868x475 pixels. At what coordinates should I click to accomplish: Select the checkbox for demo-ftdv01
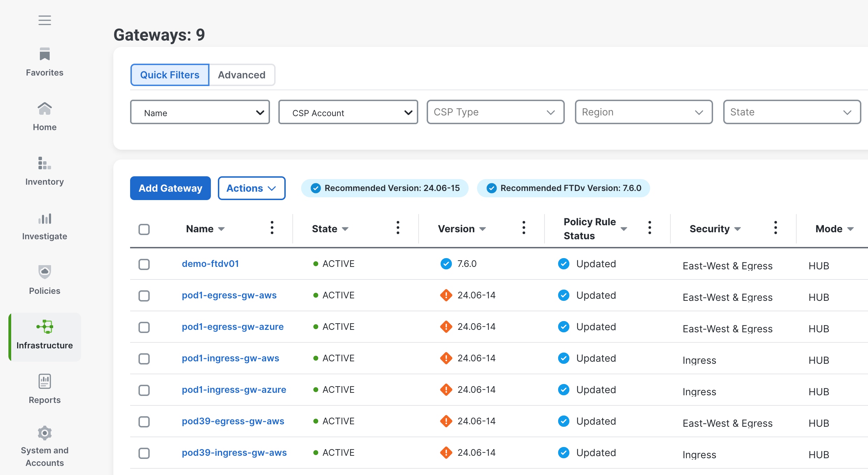click(144, 264)
